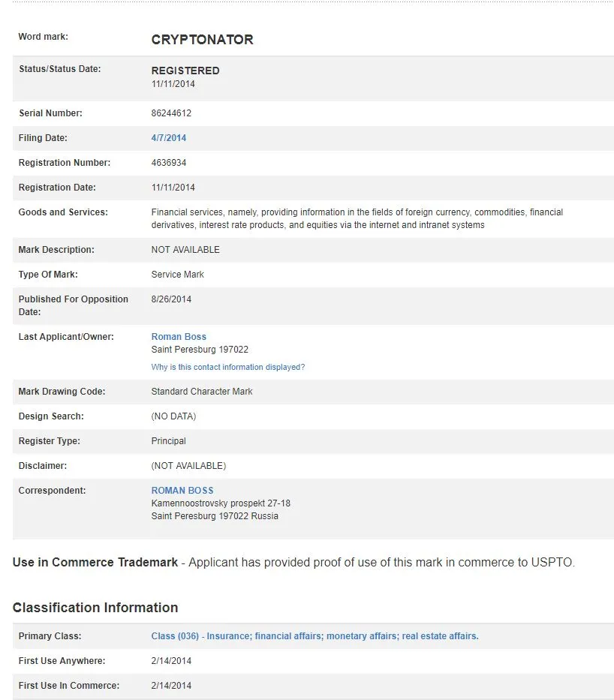614x700 pixels.
Task: Click the Saint Peresburg 197022 Russia line
Action: (x=215, y=515)
